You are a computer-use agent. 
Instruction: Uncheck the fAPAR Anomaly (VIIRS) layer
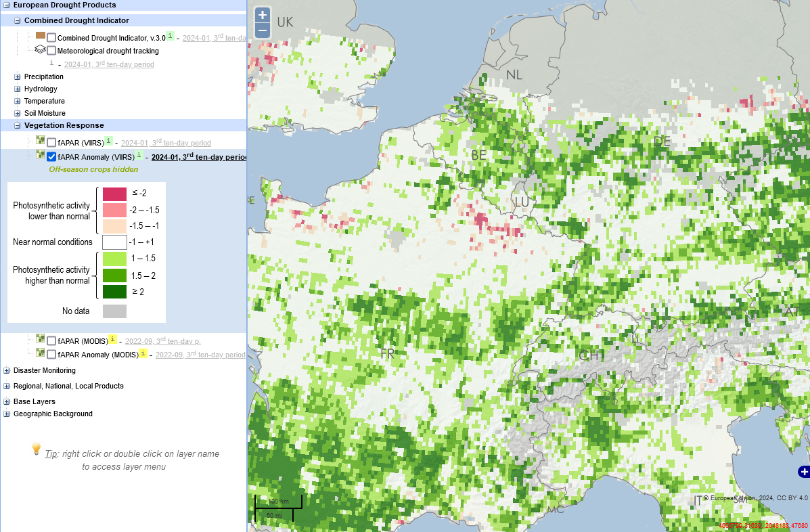coord(51,157)
